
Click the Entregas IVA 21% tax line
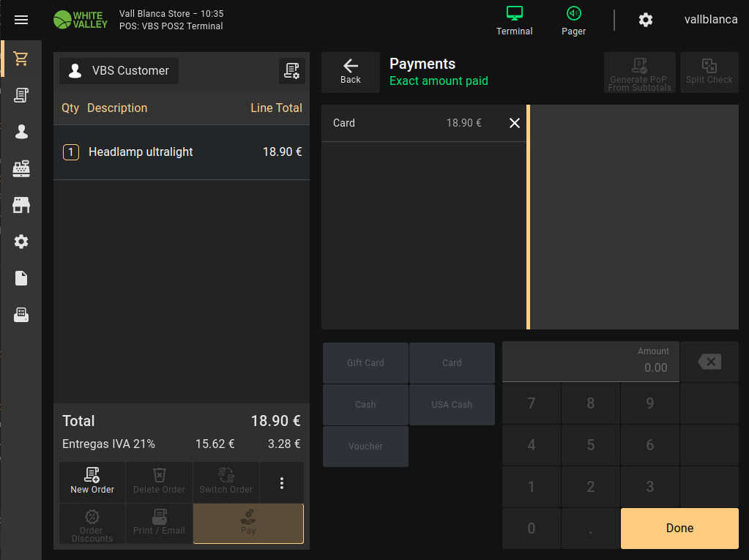click(x=182, y=444)
